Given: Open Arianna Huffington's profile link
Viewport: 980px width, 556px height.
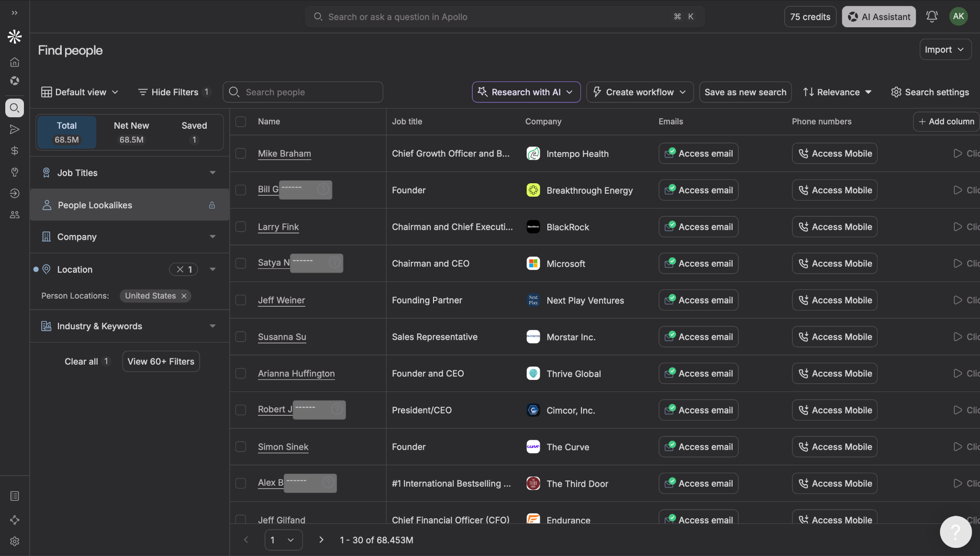Looking at the screenshot, I should 296,373.
